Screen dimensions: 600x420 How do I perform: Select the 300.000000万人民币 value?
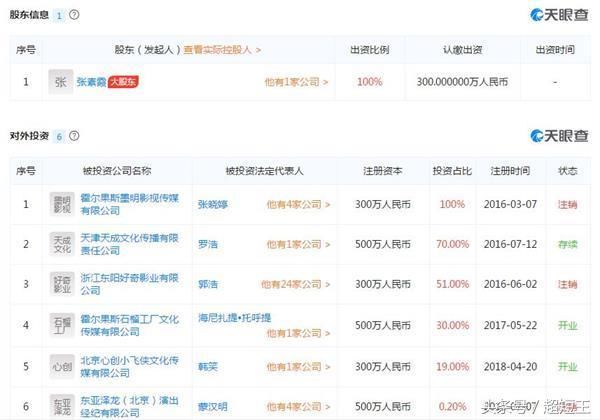[x=462, y=82]
